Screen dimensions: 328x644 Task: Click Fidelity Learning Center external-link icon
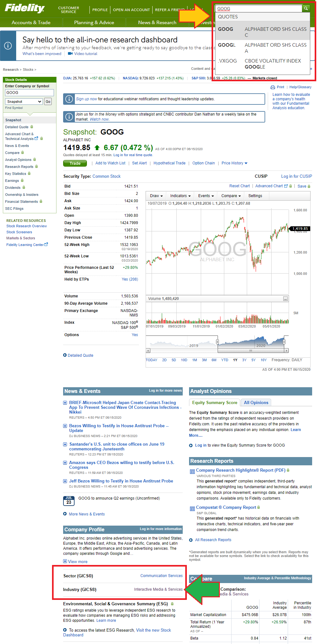click(46, 244)
